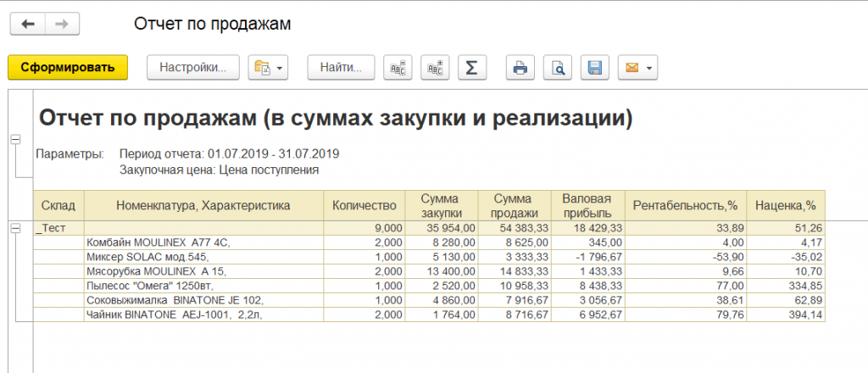Click the markup value 394,14
This screenshot has width=868, height=373.
[x=786, y=315]
